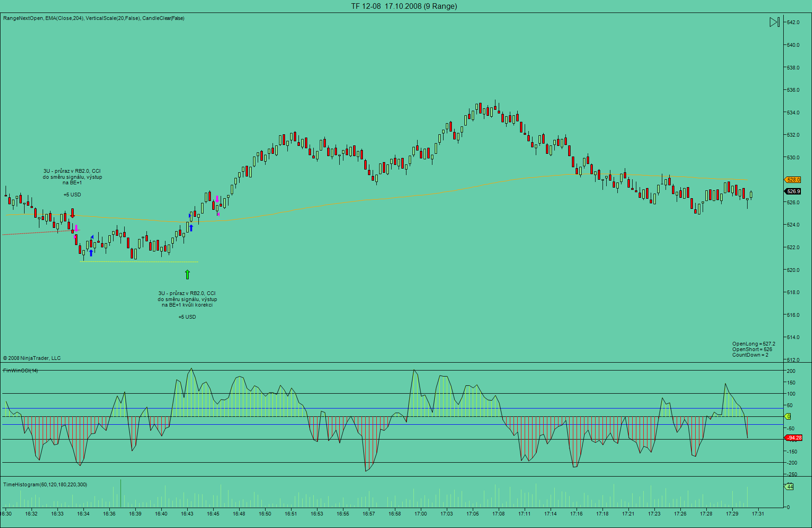This screenshot has height=528, width=812.
Task: Click the 16:55 time axis label
Action: coord(343,514)
